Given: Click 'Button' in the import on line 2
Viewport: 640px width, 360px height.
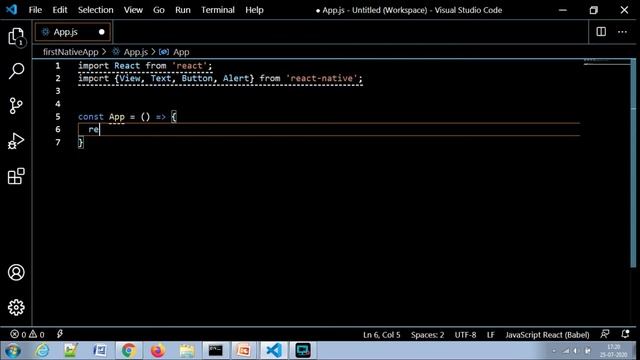Looking at the screenshot, I should [x=197, y=78].
